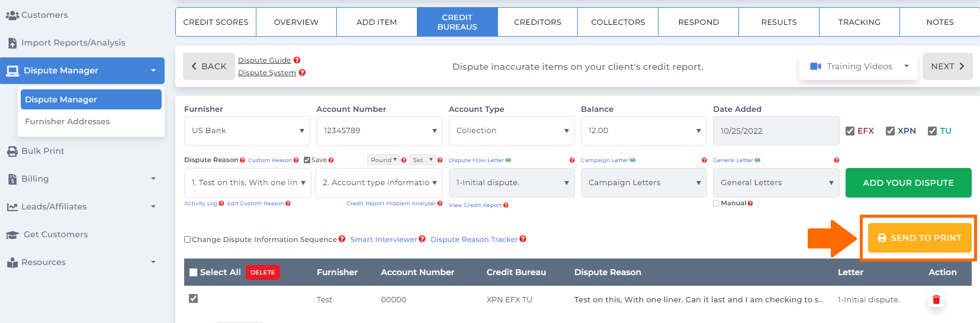Open the Furnisher dropdown showing US Bank
Screen dimensions: 980x323
click(x=247, y=131)
